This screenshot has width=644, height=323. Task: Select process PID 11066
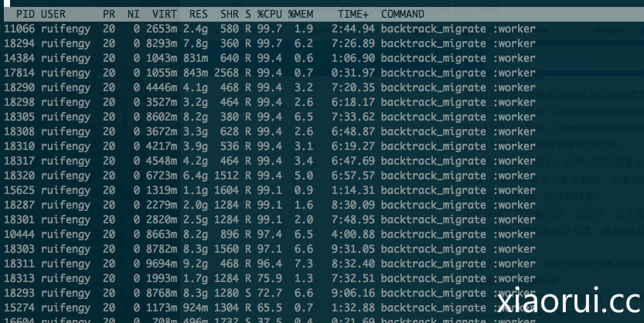19,29
